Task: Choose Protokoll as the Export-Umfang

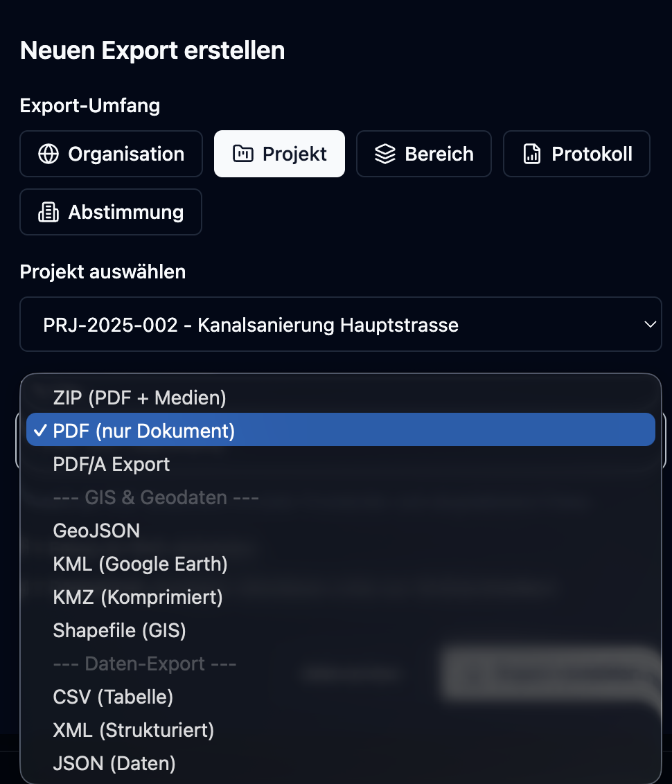Action: point(576,154)
